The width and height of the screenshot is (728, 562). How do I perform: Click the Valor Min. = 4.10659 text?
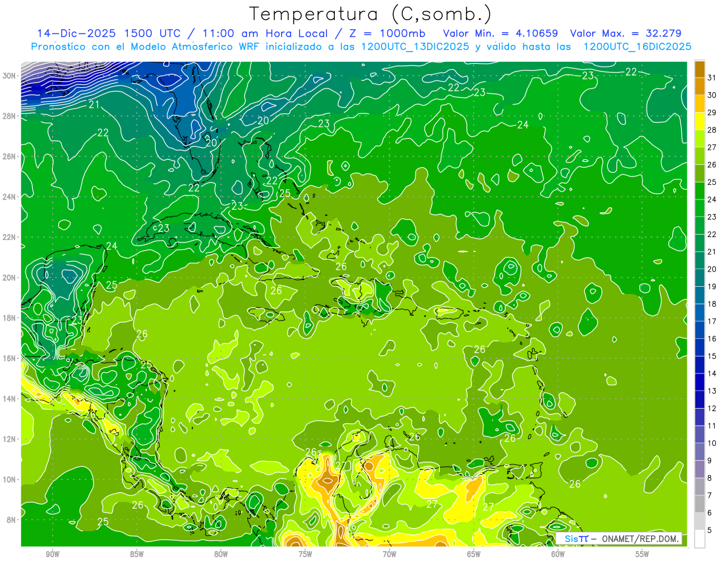[x=500, y=33]
